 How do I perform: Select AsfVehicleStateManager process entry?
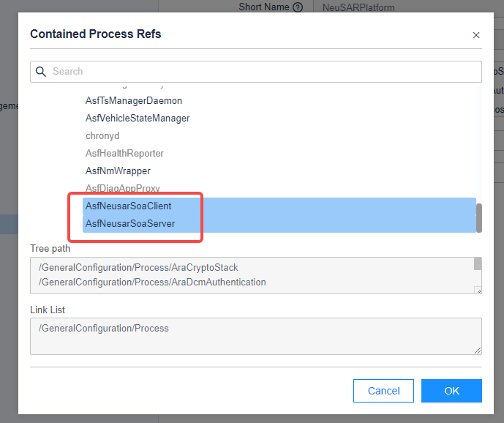[138, 118]
